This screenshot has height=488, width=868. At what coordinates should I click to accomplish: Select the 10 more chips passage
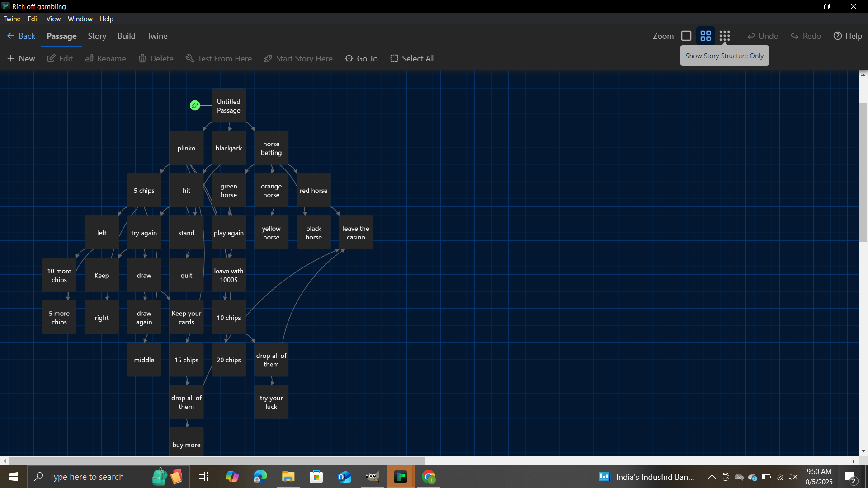click(x=59, y=275)
